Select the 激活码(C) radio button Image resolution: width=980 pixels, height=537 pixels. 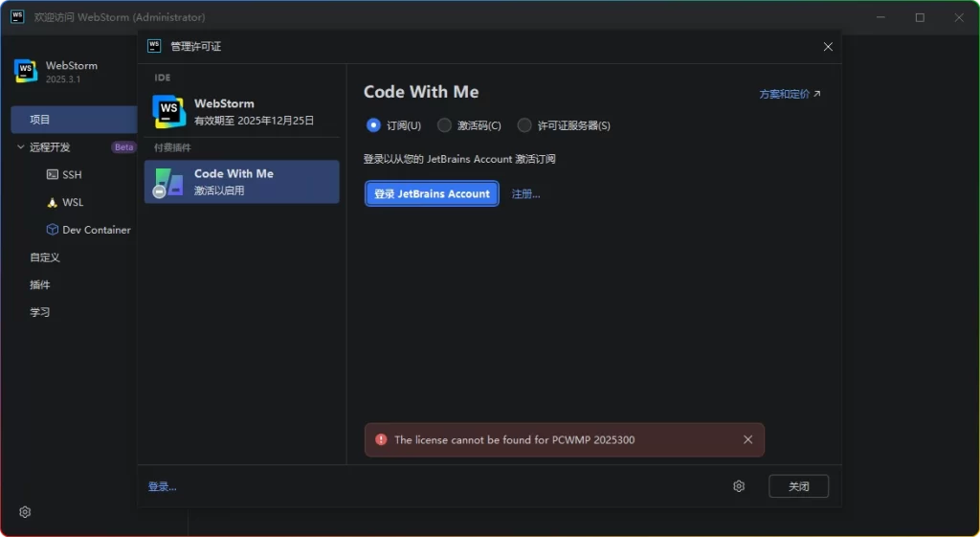tap(444, 125)
